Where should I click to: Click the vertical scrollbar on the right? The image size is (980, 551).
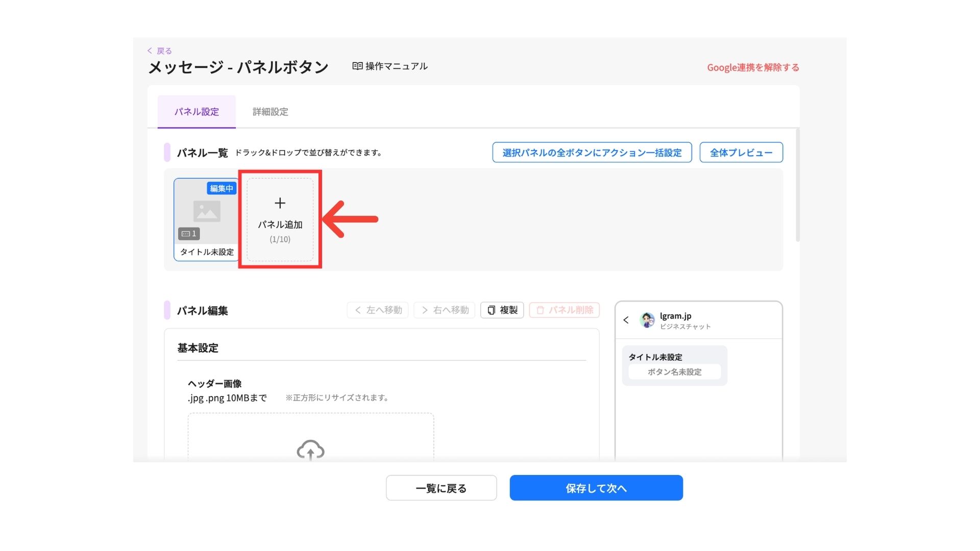click(x=797, y=186)
